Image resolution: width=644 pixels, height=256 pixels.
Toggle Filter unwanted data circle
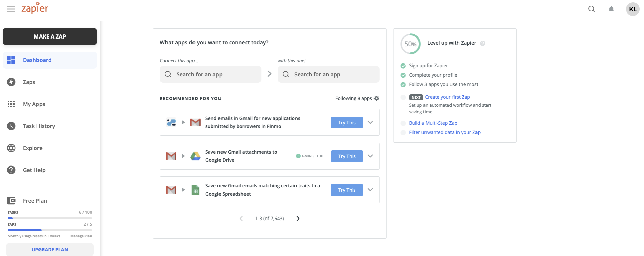(x=403, y=133)
